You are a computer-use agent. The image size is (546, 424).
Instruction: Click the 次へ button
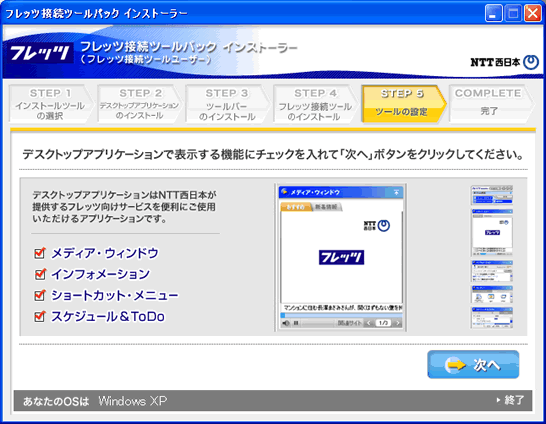(x=473, y=364)
